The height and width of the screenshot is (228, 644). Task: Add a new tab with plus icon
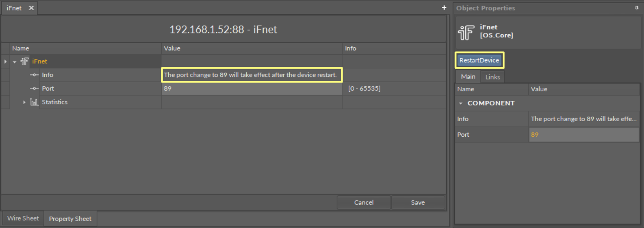click(444, 8)
